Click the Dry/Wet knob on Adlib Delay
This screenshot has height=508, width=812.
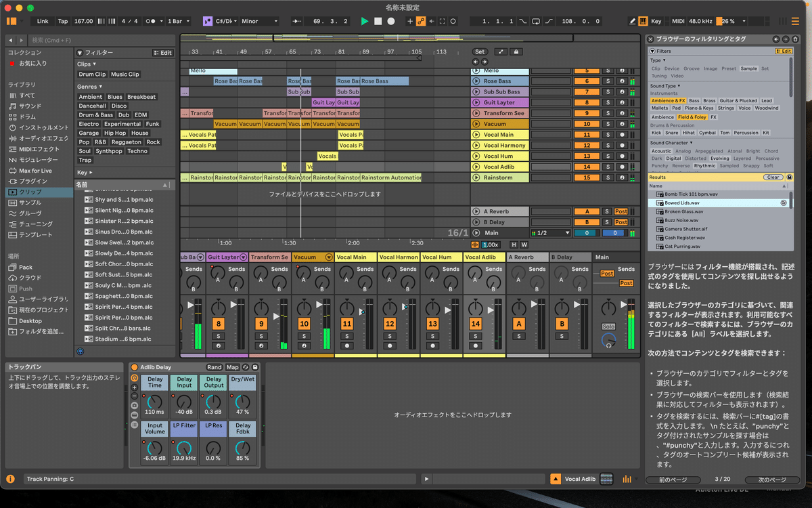click(242, 401)
